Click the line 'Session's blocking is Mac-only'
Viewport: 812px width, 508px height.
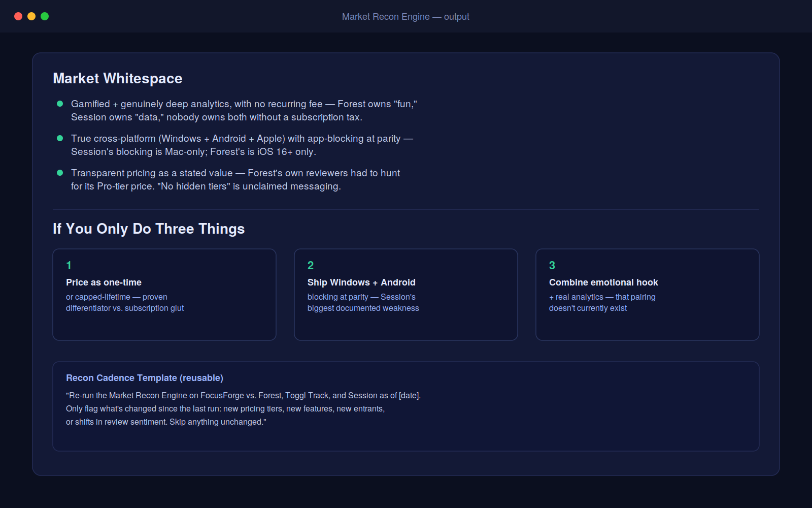coord(193,151)
